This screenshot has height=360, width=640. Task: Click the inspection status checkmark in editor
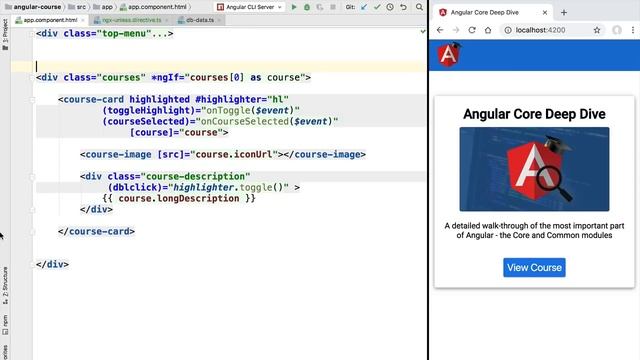click(422, 31)
